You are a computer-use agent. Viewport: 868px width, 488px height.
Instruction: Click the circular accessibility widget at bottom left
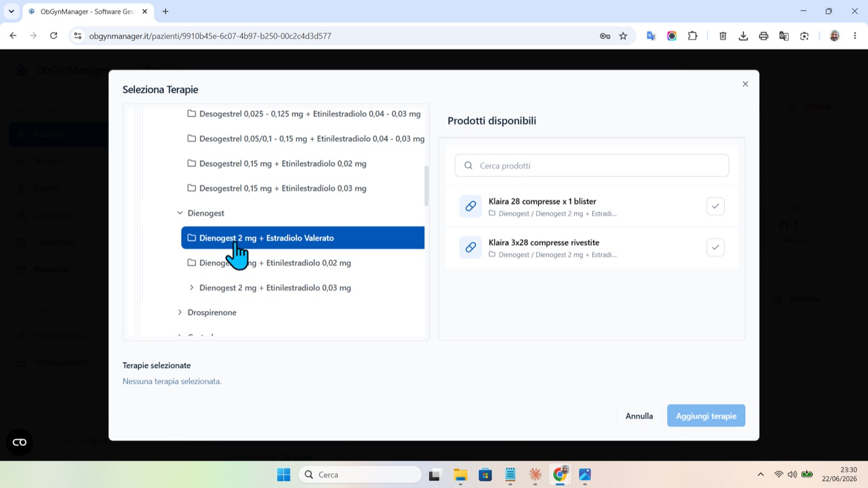pyautogui.click(x=19, y=442)
